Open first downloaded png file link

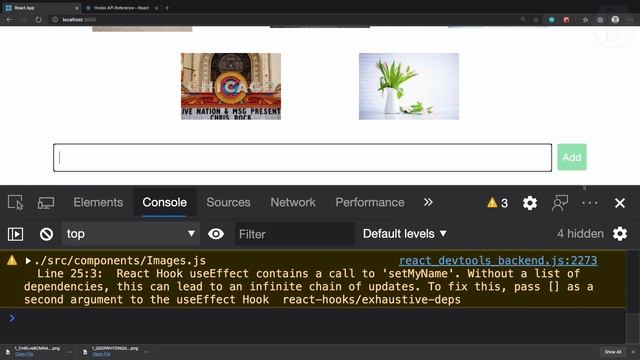[24, 354]
